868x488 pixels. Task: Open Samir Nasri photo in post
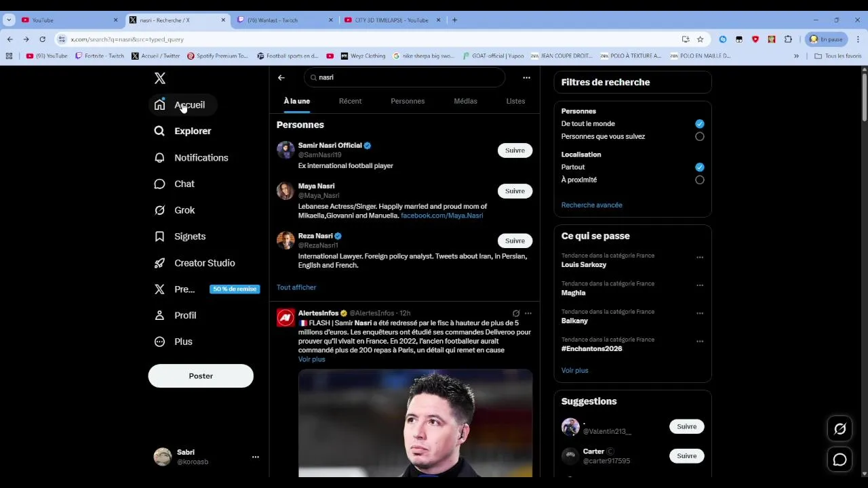[415, 423]
